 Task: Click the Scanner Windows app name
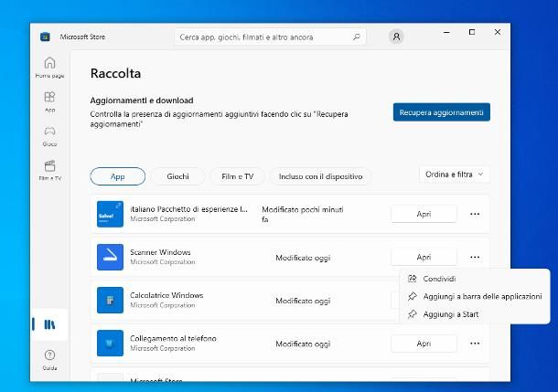pyautogui.click(x=160, y=252)
